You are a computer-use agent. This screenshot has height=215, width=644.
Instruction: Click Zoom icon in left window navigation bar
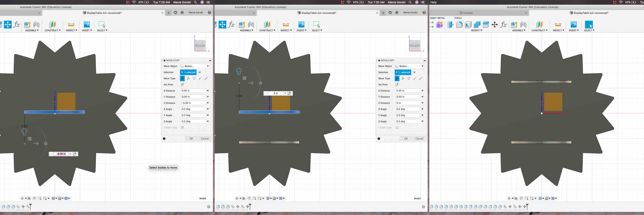pyautogui.click(x=39, y=198)
